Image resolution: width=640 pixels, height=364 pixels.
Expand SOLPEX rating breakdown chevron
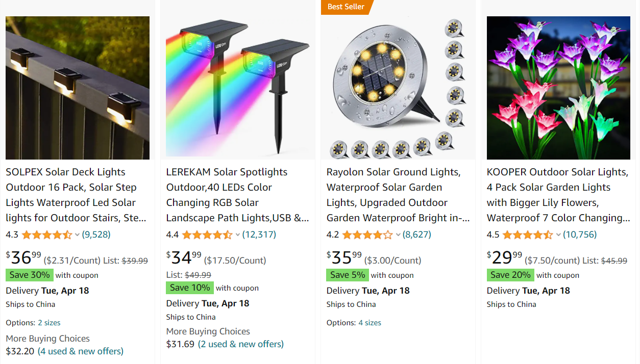click(78, 235)
